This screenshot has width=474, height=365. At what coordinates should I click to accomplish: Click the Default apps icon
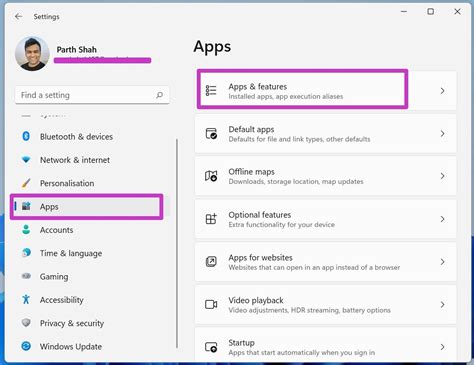pos(211,133)
